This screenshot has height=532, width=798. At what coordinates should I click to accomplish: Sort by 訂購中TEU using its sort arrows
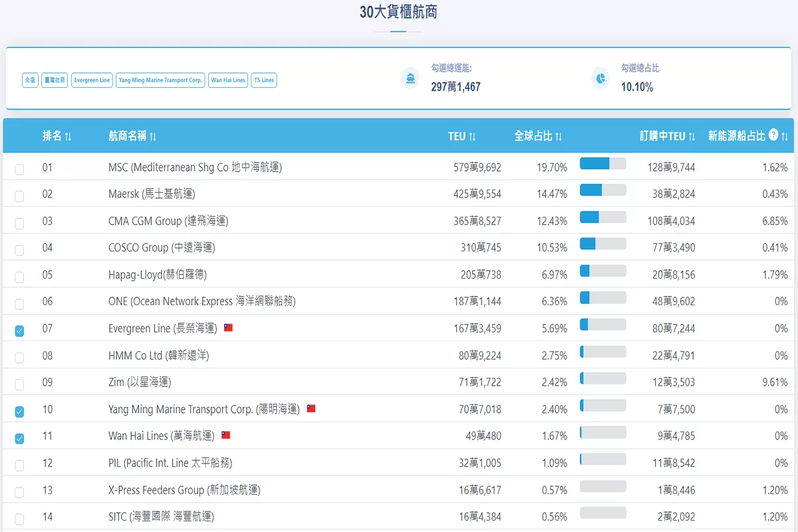coord(692,136)
